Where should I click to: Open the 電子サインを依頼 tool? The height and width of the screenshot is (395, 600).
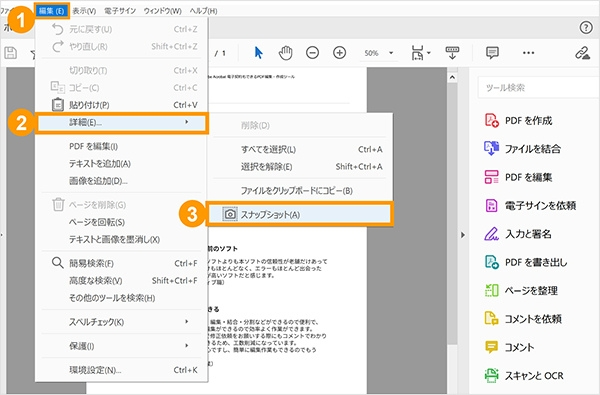(530, 206)
